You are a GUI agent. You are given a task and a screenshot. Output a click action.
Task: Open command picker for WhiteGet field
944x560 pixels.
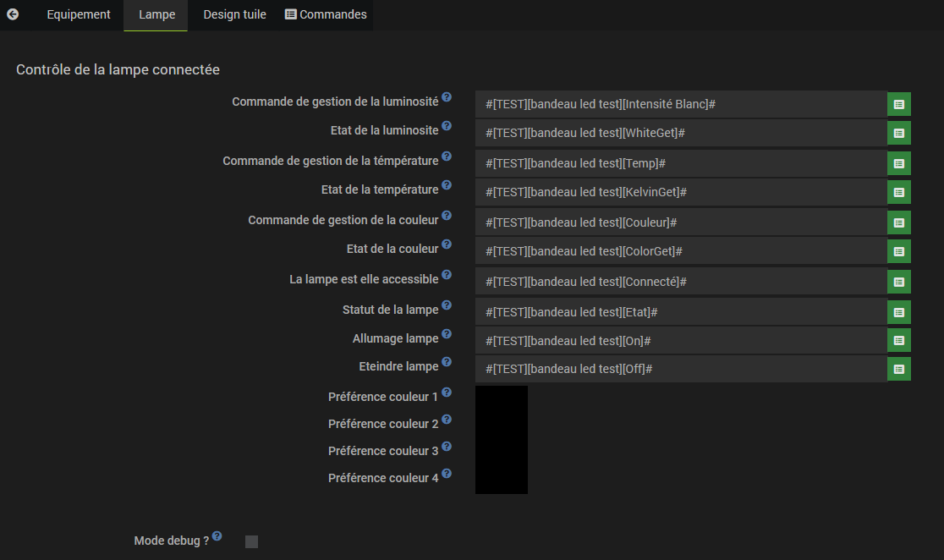[899, 133]
